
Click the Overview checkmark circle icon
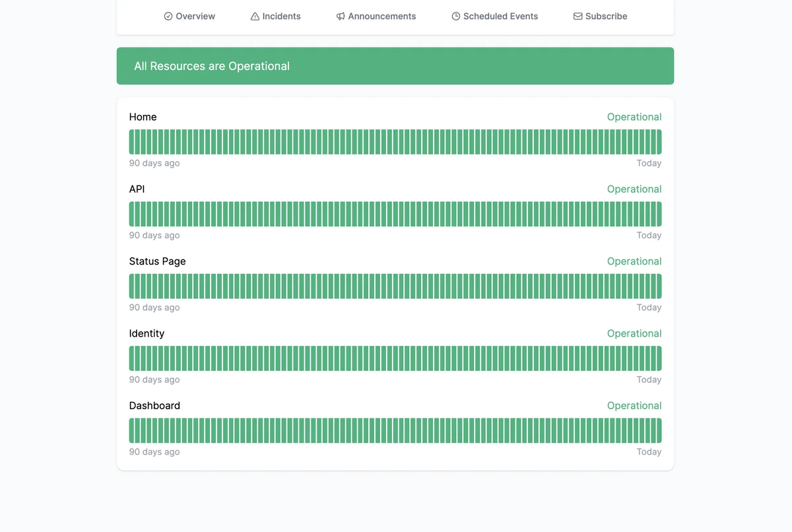pos(168,17)
